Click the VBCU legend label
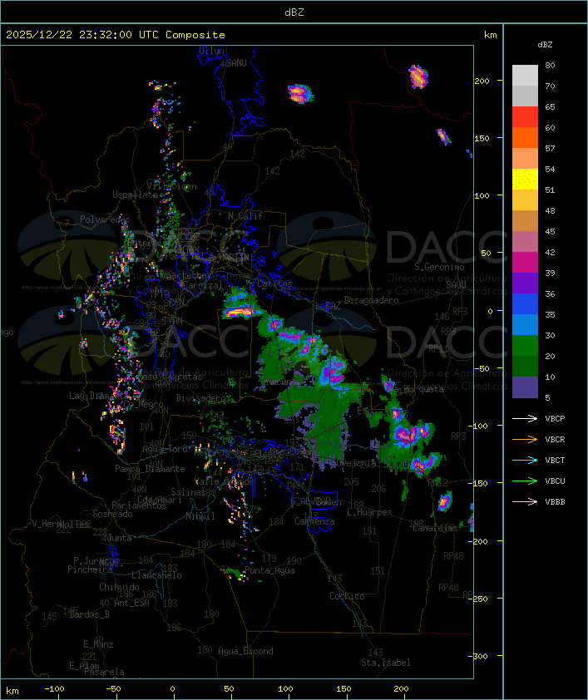Viewport: 588px width, 700px height. coord(555,481)
